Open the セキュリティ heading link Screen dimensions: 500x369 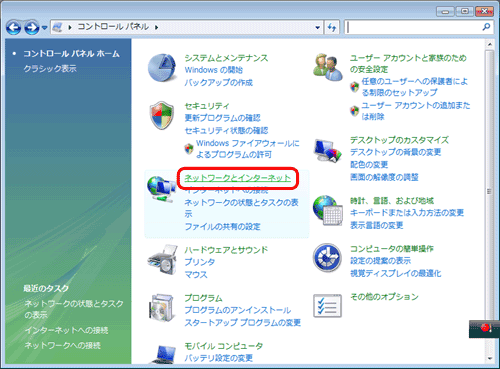[x=207, y=106]
